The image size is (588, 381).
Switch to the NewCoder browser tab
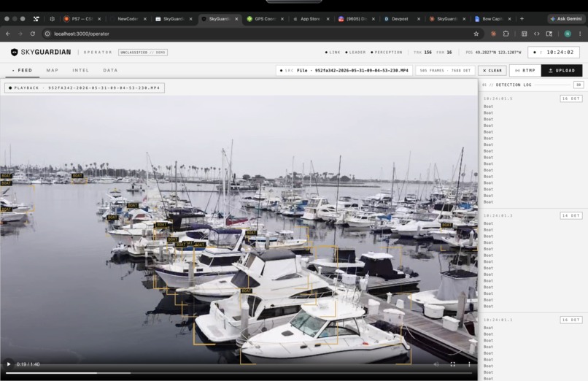128,19
